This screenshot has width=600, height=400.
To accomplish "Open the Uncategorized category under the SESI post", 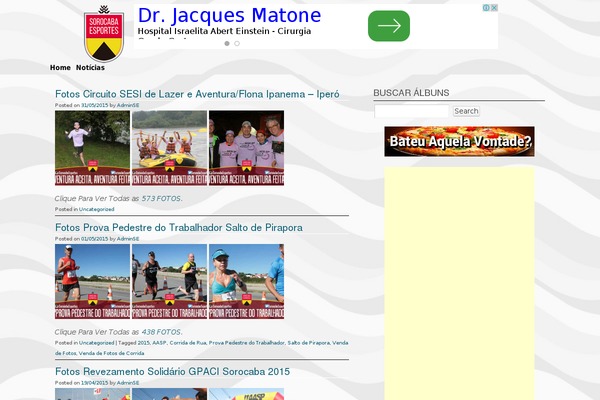I will (96, 209).
